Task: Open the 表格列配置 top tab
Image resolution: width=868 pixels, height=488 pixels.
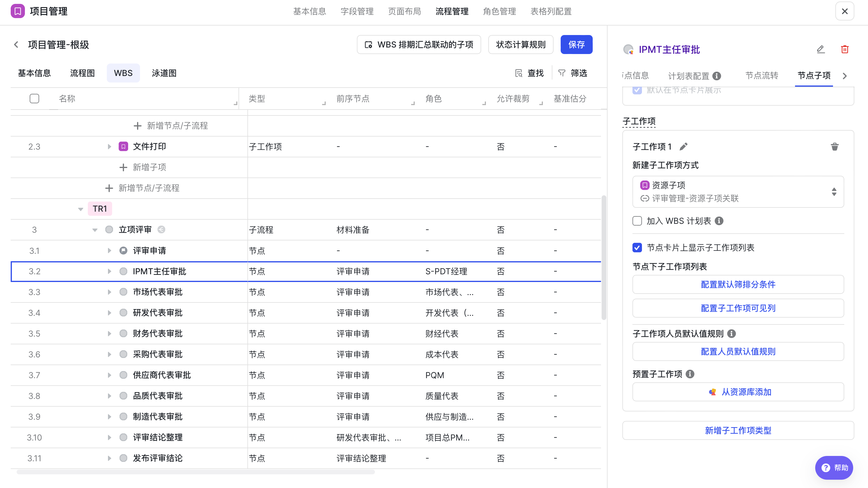Action: (x=551, y=12)
